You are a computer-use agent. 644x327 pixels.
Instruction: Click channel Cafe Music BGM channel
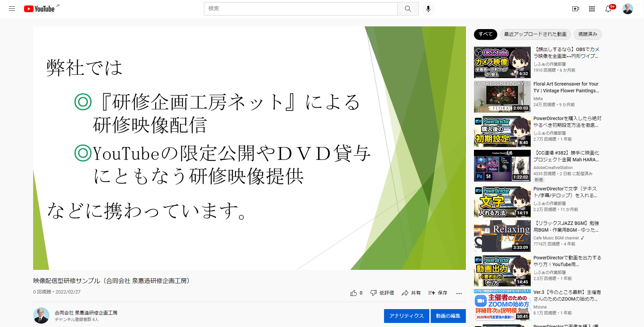[x=556, y=238]
